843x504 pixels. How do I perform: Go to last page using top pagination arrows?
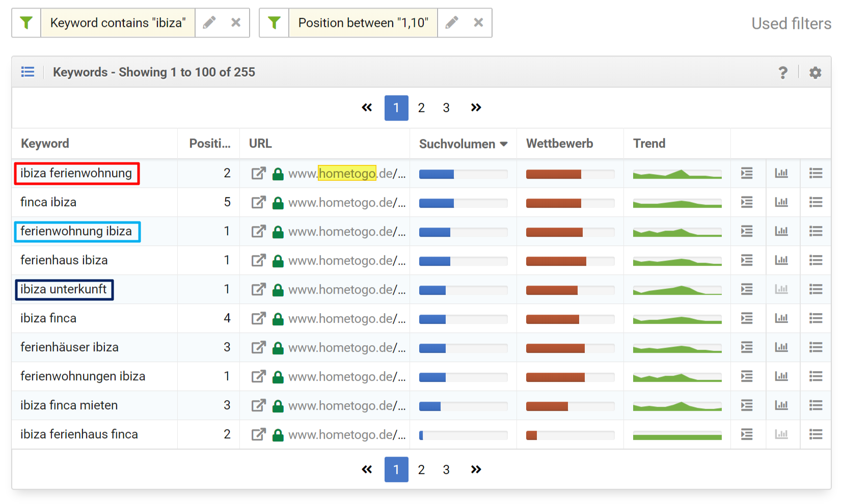(476, 107)
